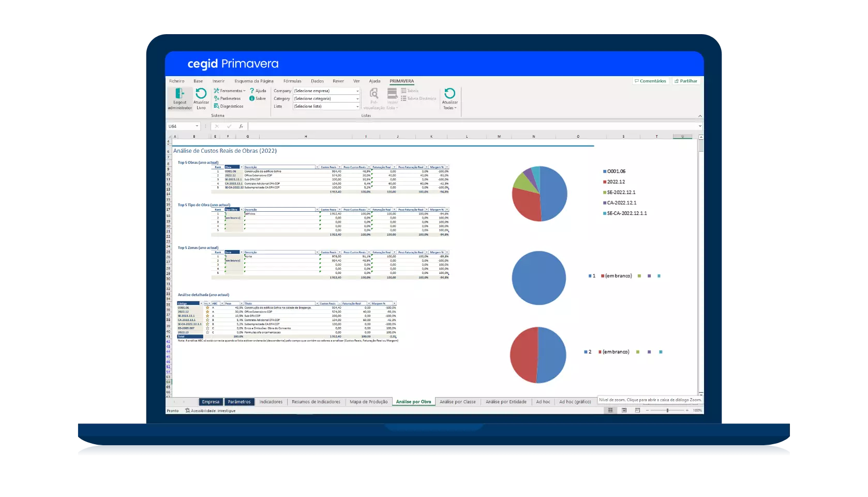
Task: Click the Partilhar button
Action: pyautogui.click(x=686, y=81)
